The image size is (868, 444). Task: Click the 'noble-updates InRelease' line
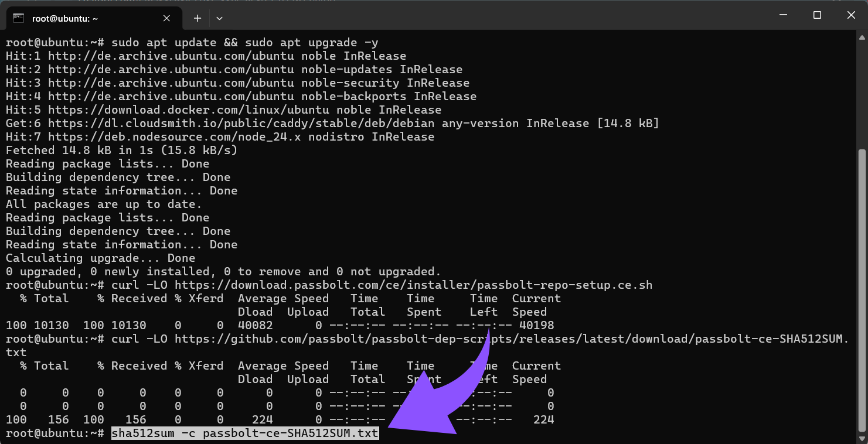(x=234, y=69)
